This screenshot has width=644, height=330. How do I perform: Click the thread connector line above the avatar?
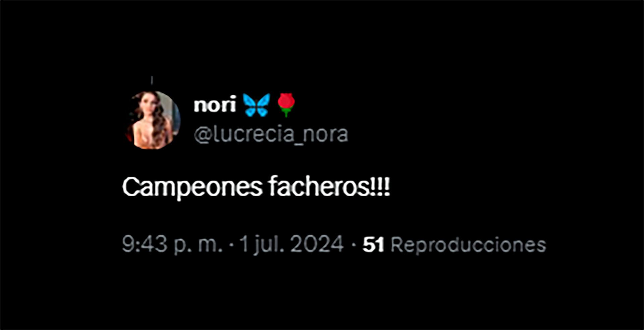click(152, 80)
